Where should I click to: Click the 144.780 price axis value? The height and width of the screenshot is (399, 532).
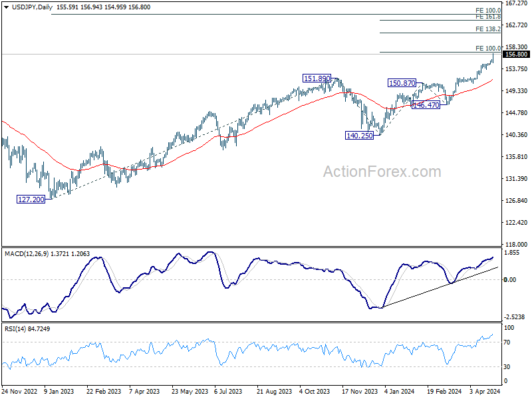pyautogui.click(x=517, y=112)
